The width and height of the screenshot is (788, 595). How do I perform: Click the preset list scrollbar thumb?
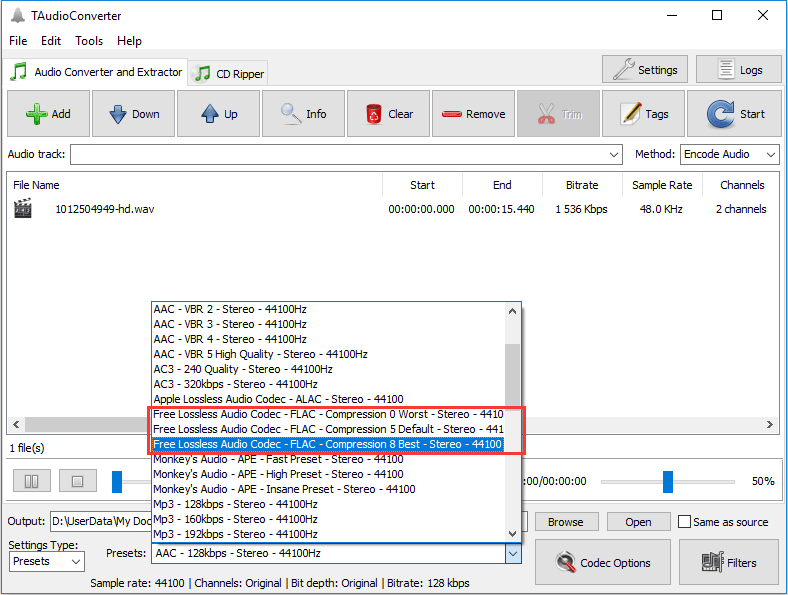coord(512,375)
